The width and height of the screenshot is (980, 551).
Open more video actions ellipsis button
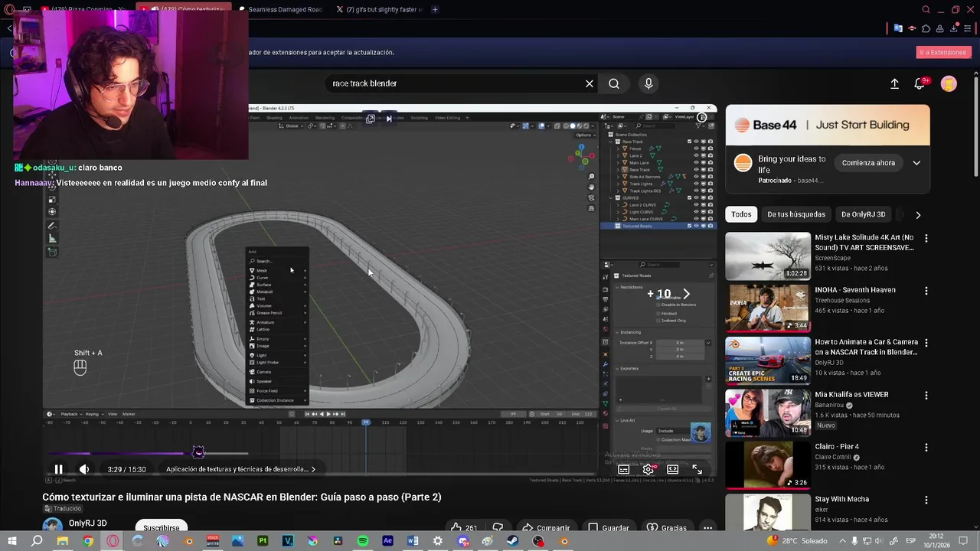point(707,527)
